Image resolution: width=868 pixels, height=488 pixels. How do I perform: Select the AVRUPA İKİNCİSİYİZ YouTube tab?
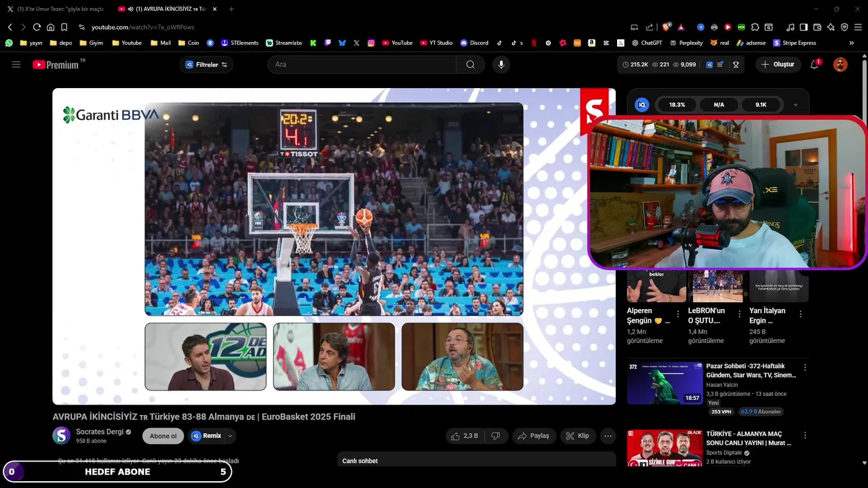click(161, 9)
